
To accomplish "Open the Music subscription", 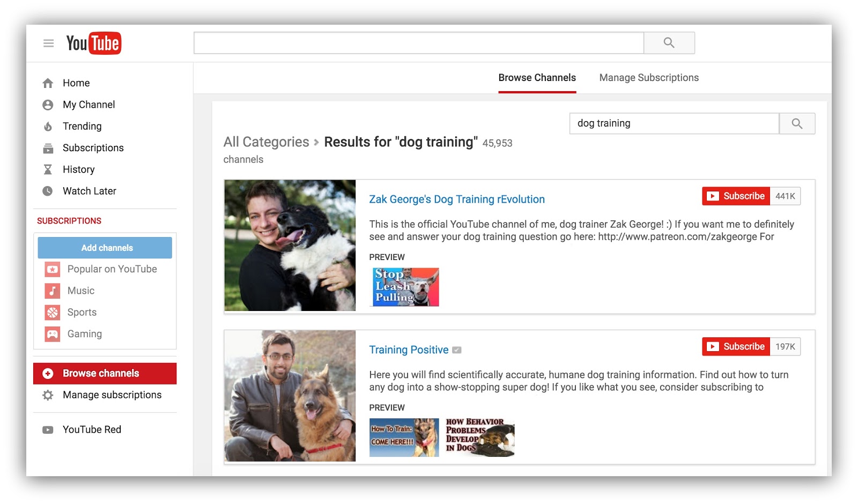I will tap(81, 291).
